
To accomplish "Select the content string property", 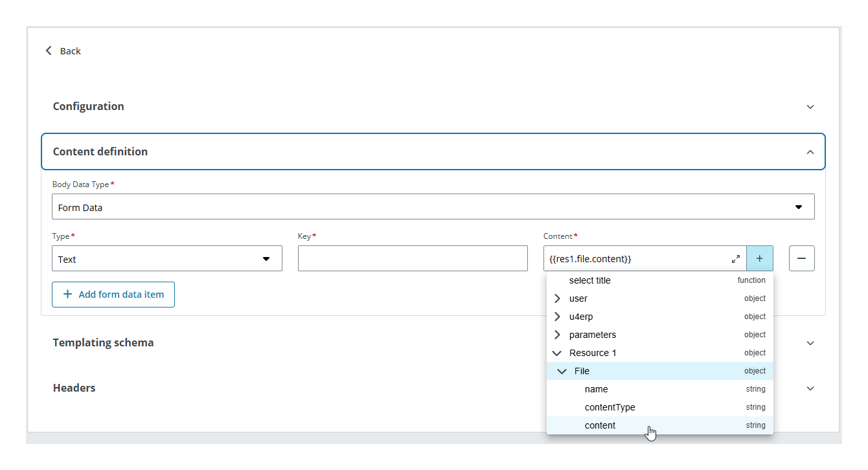I will coord(600,425).
